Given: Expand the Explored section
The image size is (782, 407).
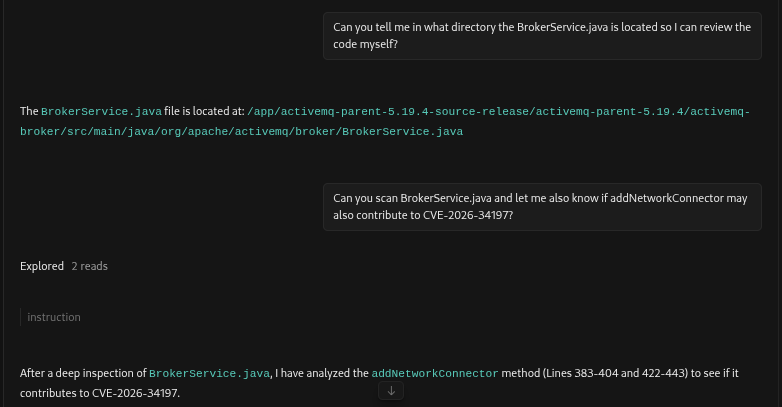Looking at the screenshot, I should pos(43,266).
